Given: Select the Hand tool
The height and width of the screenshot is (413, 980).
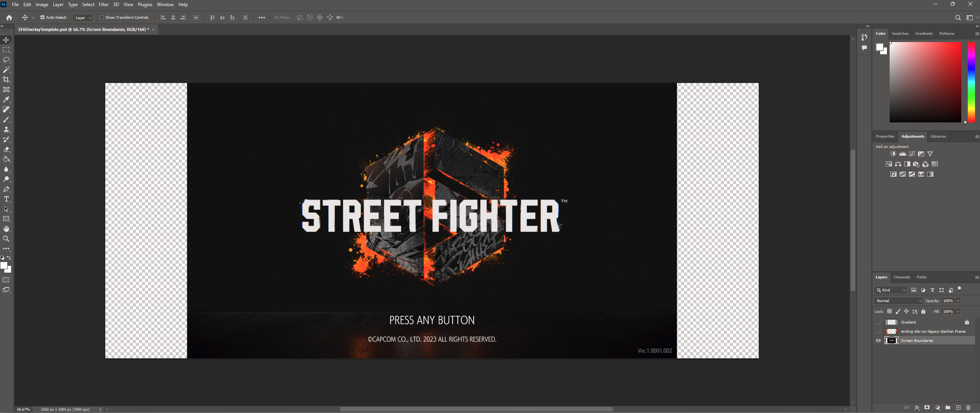Looking at the screenshot, I should 7,229.
